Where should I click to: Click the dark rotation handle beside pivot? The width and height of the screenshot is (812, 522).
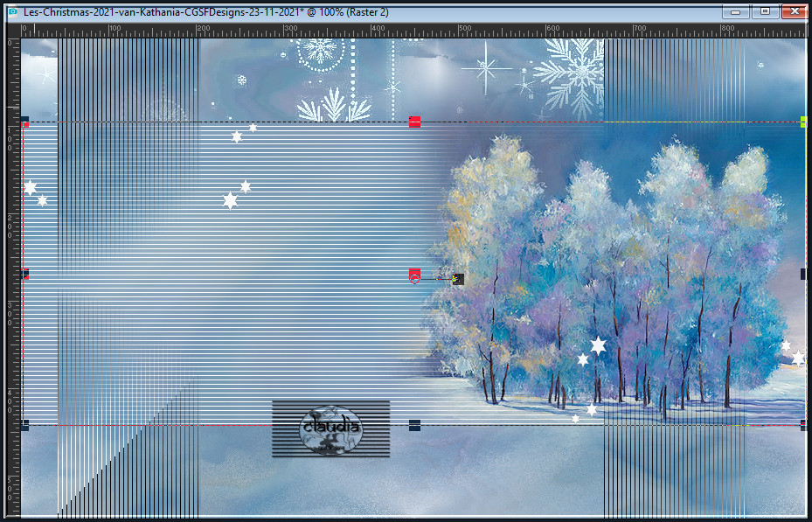458,279
